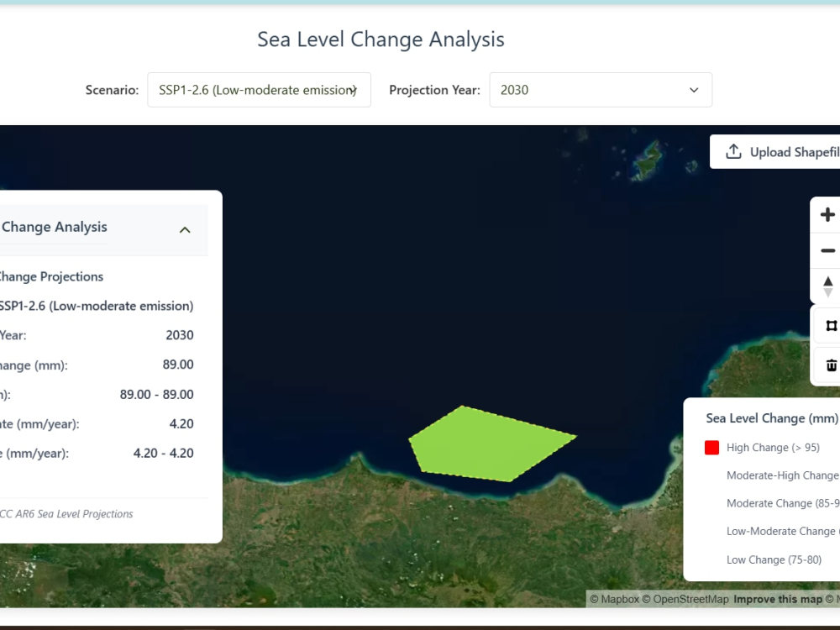Screen dimensions: 840x630
Task: Click Low Change (75-80) legend label
Action: coord(774,559)
